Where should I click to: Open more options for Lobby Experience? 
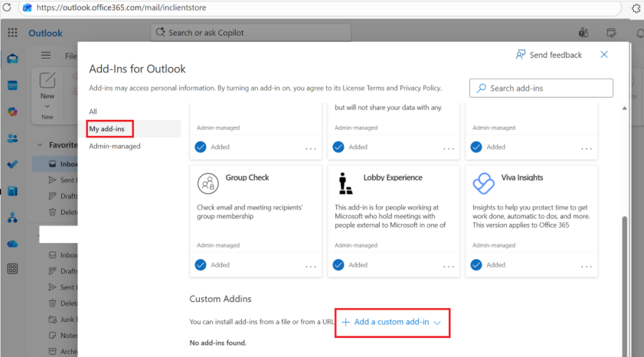(x=449, y=266)
